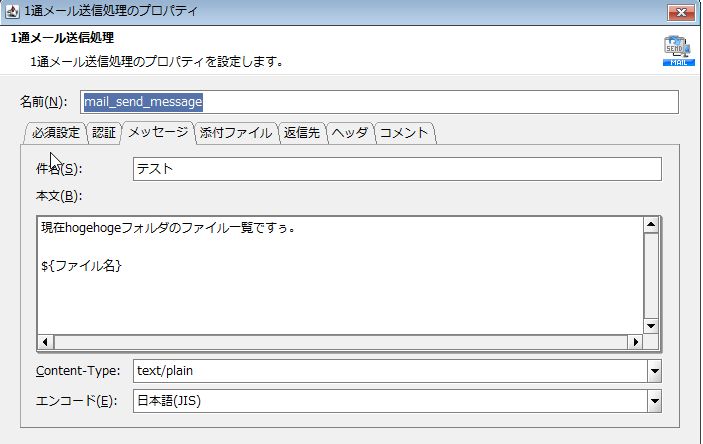Show the コメント tab
Image resolution: width=703 pixels, height=444 pixels.
tap(404, 133)
